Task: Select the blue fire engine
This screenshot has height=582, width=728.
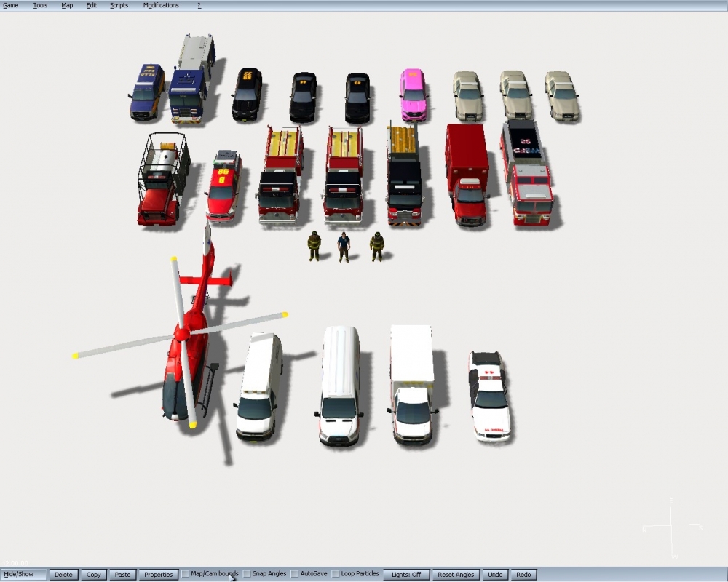Action: coord(191,78)
